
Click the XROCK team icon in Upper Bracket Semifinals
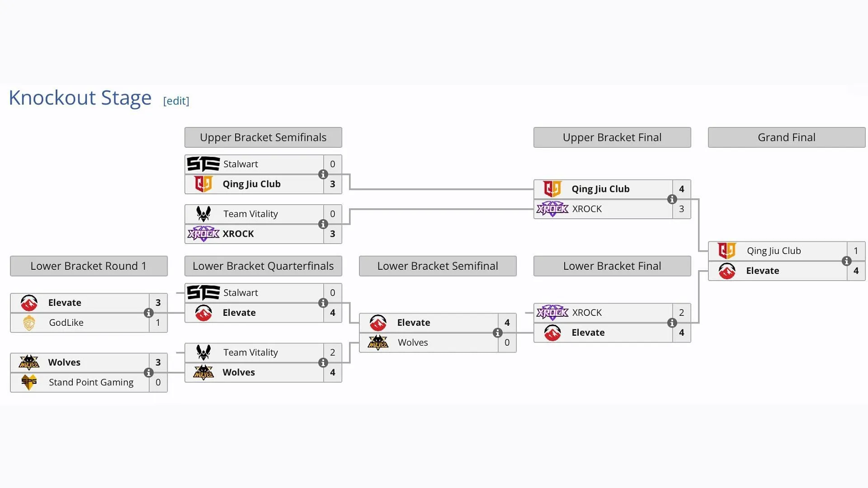[203, 233]
